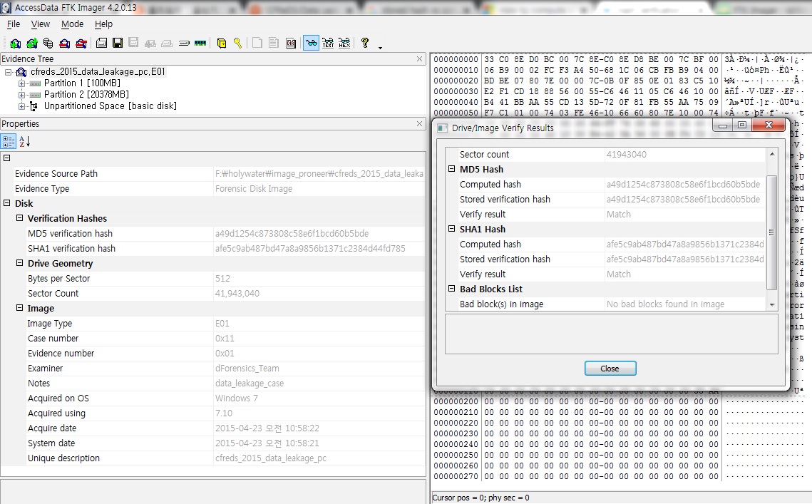Select Partition 1 [100MB] tree item

pyautogui.click(x=82, y=83)
